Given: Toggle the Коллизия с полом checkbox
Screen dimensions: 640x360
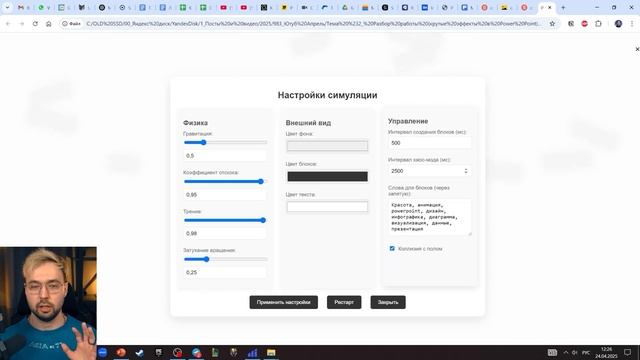Looking at the screenshot, I should tap(392, 248).
